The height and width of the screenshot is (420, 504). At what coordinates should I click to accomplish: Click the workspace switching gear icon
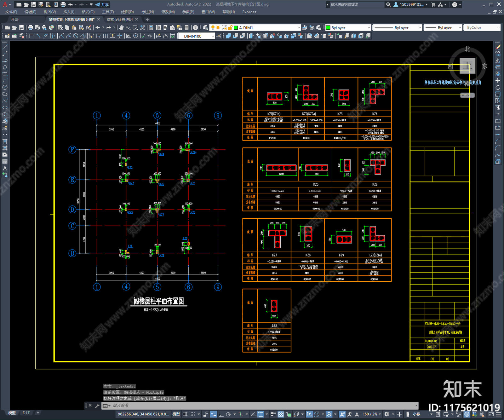(387, 414)
